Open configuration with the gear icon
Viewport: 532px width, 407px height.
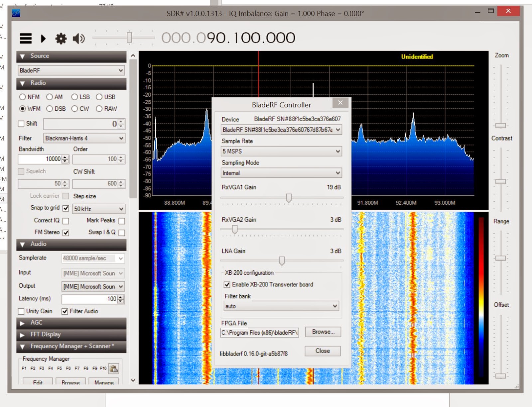(x=61, y=39)
